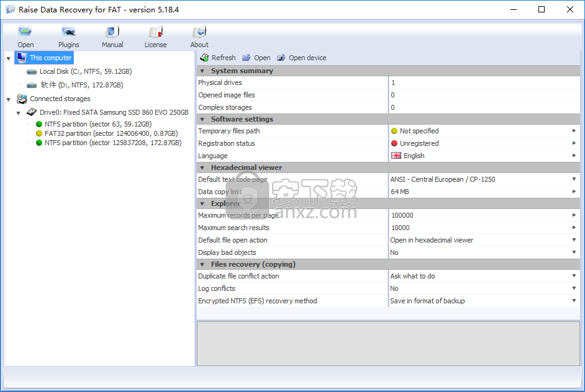Select NTFS partition (sector 63, 59.12GB)
Screen dimensions: 585x392
coord(98,124)
